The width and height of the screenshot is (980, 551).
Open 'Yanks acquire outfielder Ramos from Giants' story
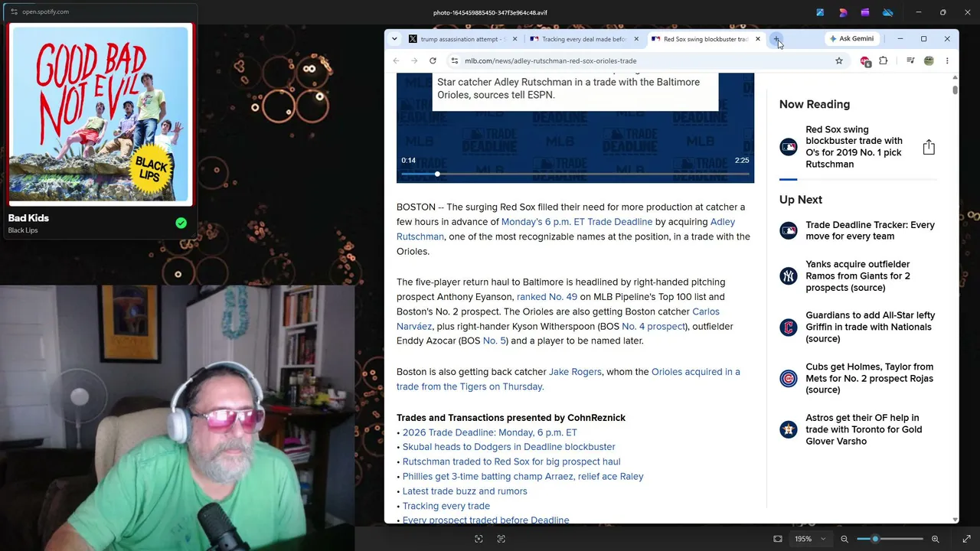click(857, 276)
